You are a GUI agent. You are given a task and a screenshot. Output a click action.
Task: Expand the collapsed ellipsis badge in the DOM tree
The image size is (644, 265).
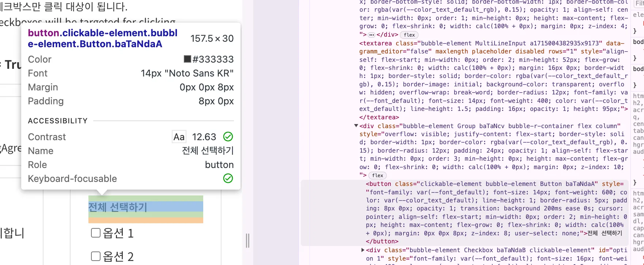[372, 35]
